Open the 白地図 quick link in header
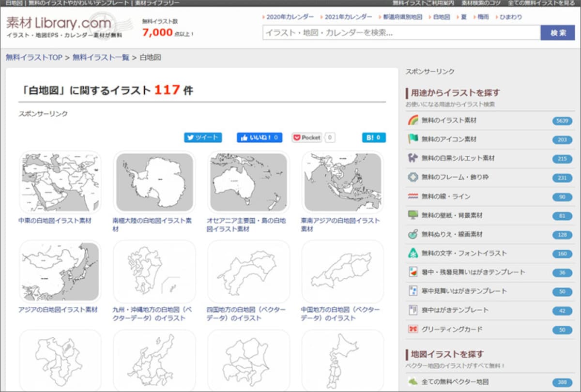Image resolution: width=581 pixels, height=392 pixels. pos(442,16)
